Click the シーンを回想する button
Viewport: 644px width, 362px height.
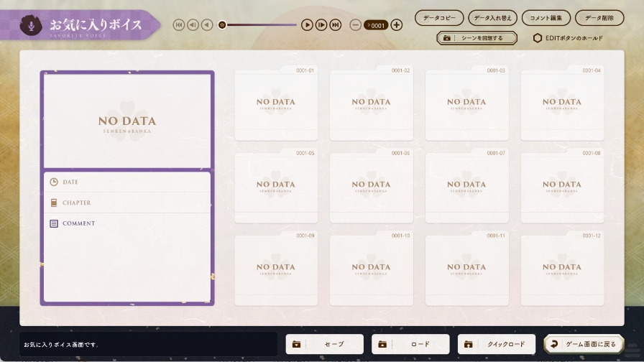(x=477, y=38)
